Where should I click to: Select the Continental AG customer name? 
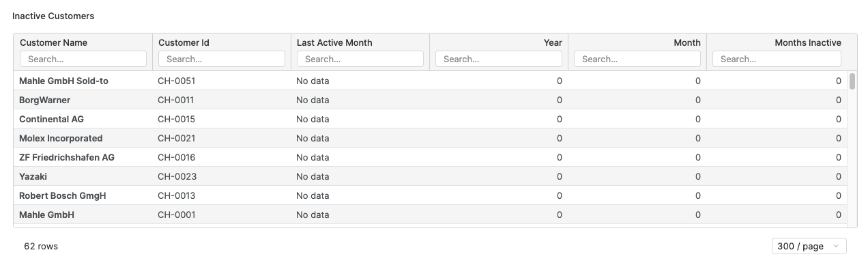51,119
